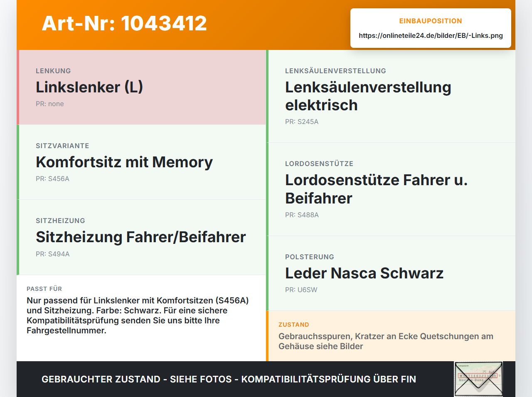Click PR code S456A
Image resolution: width=532 pixels, height=397 pixels.
pos(52,179)
